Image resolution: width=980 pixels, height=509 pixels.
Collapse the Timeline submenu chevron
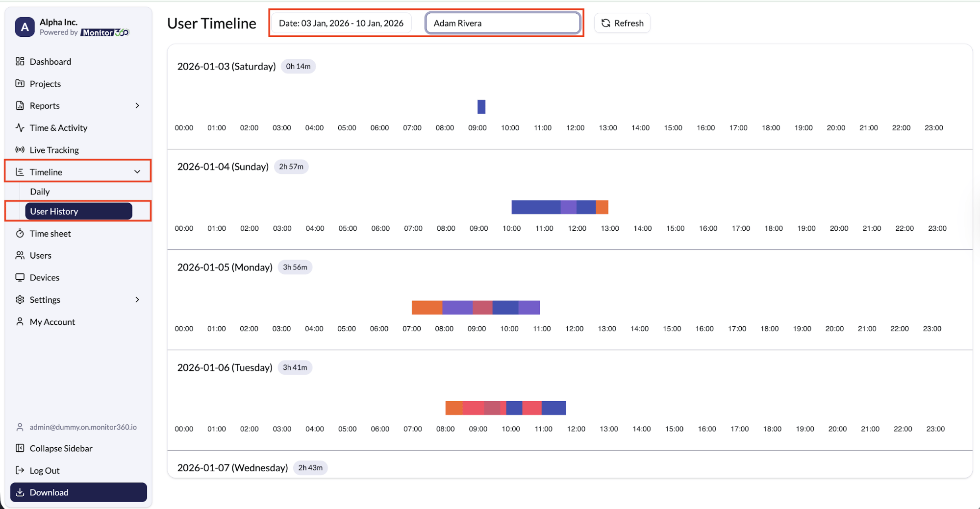click(x=137, y=172)
